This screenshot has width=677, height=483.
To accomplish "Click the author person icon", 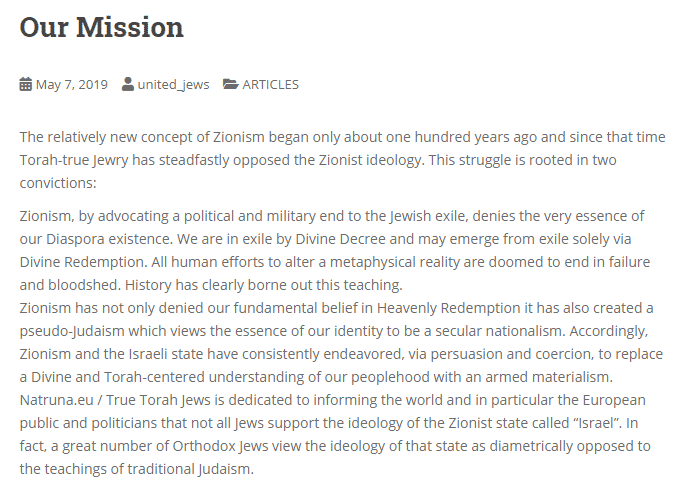I will [x=127, y=84].
